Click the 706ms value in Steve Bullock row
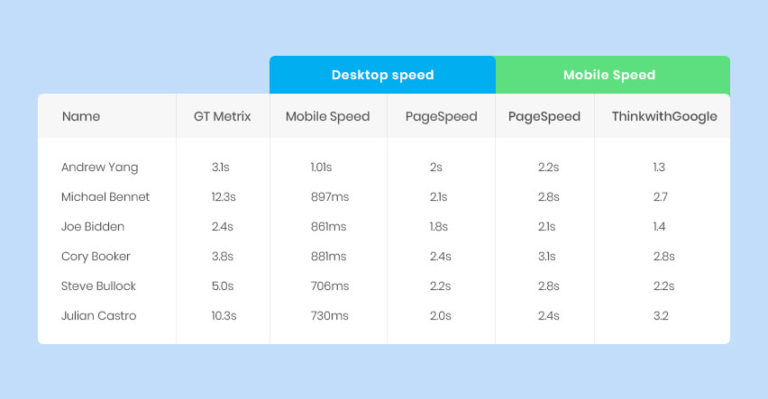 (x=330, y=286)
